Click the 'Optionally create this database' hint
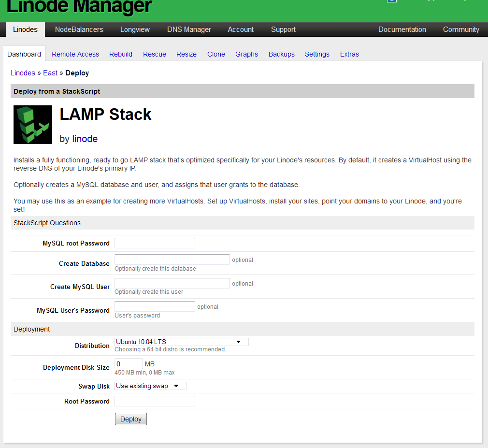Viewport: 488px width, 448px height. pyautogui.click(x=155, y=268)
